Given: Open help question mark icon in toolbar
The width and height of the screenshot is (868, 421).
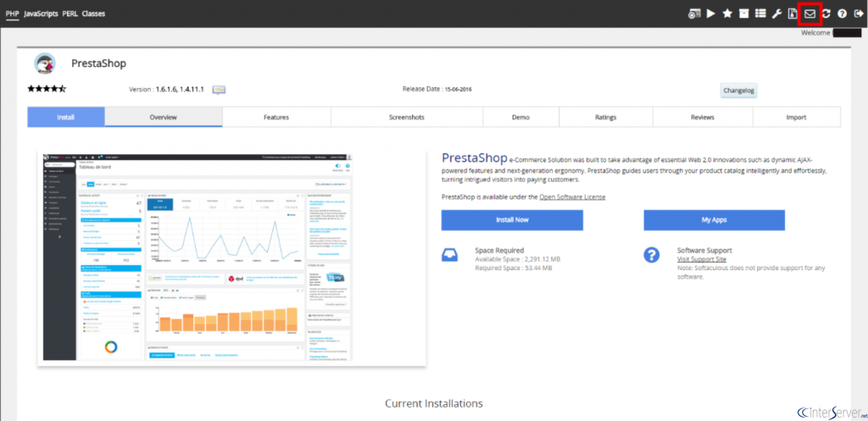Looking at the screenshot, I should click(x=842, y=14).
